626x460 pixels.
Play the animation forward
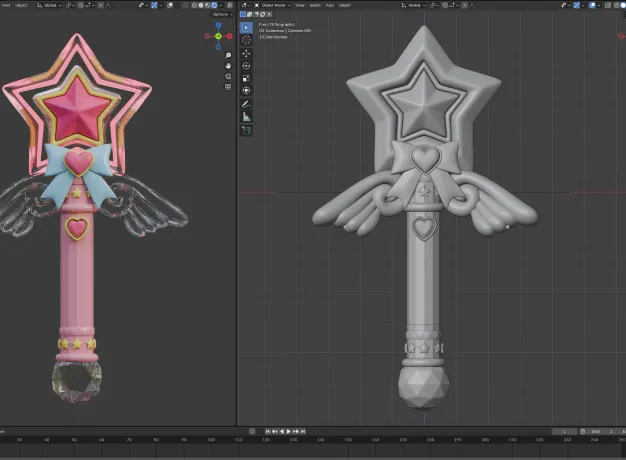289,431
